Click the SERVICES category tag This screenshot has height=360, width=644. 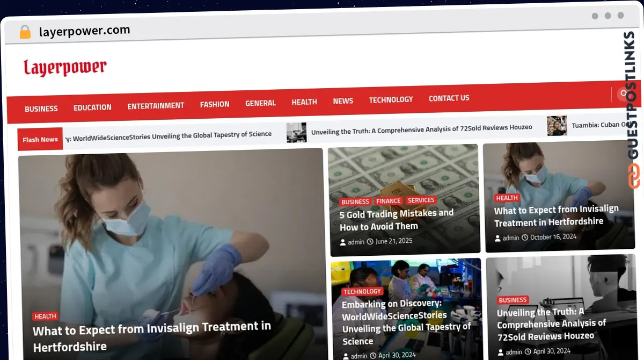[x=421, y=200]
